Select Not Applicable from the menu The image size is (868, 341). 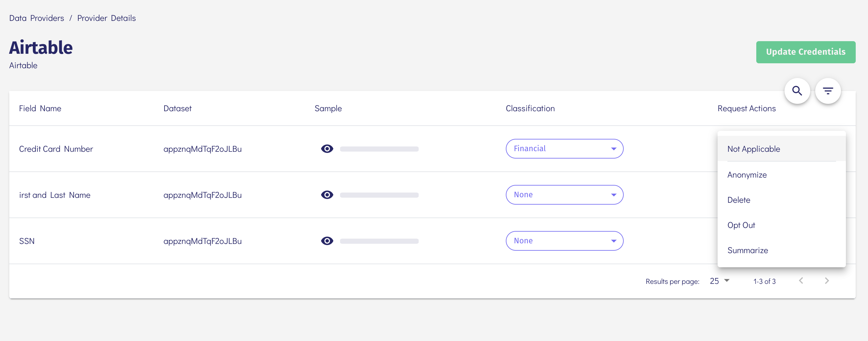pos(781,149)
